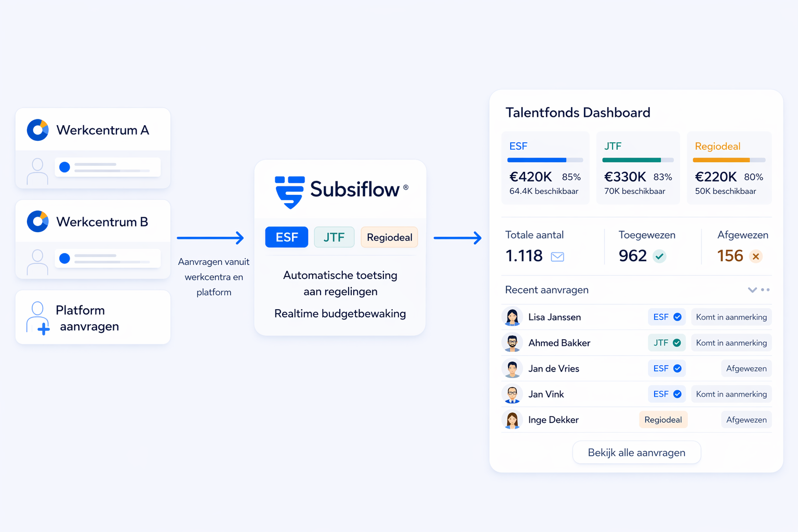Click the 962 Toegewezen count
798x532 pixels.
click(633, 256)
